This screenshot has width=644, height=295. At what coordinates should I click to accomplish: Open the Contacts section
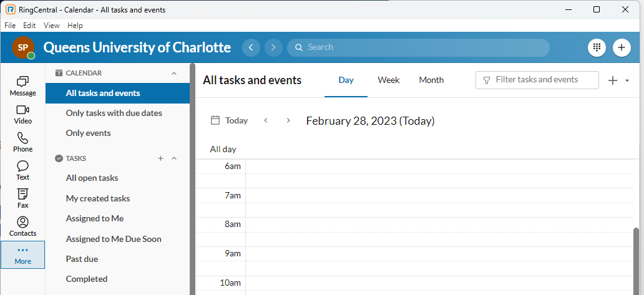pos(22,226)
